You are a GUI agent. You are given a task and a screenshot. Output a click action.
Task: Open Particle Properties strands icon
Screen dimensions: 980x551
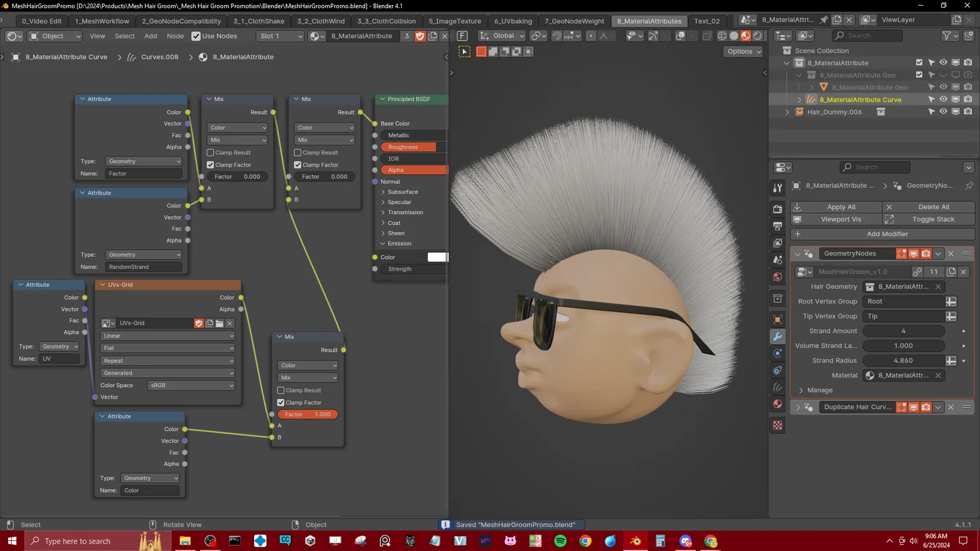coord(778,387)
